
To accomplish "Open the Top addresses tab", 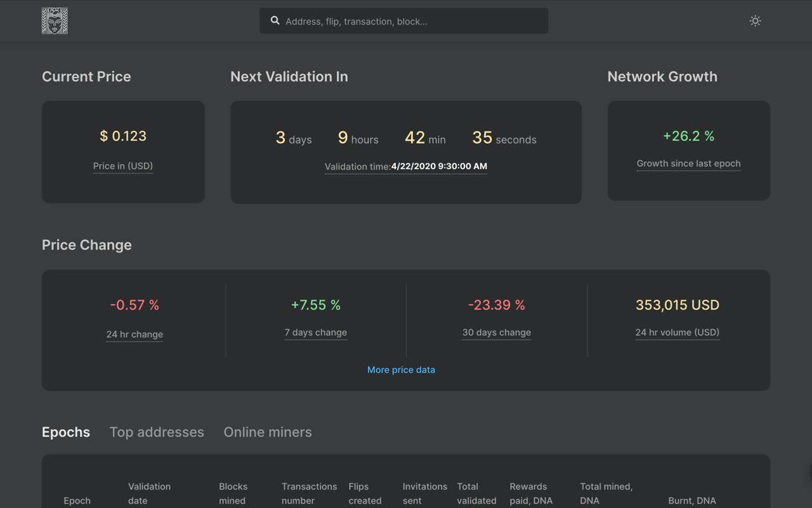I will [x=157, y=432].
